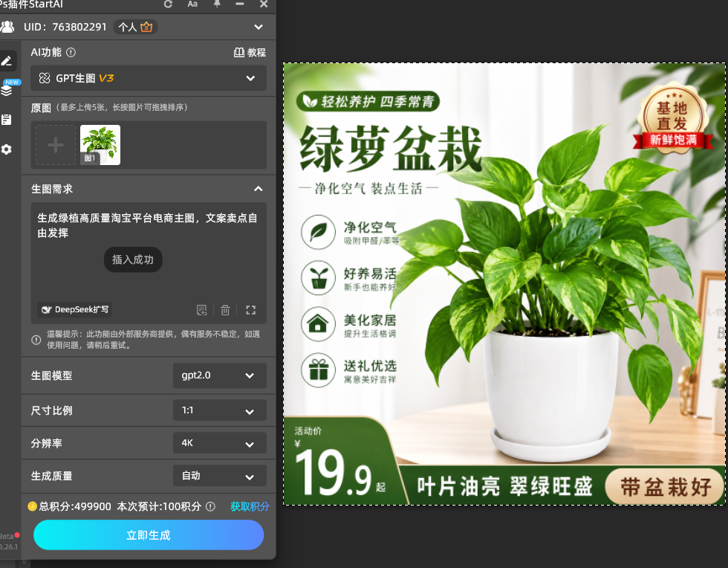Select the 图1 plant thumbnail

[x=100, y=145]
